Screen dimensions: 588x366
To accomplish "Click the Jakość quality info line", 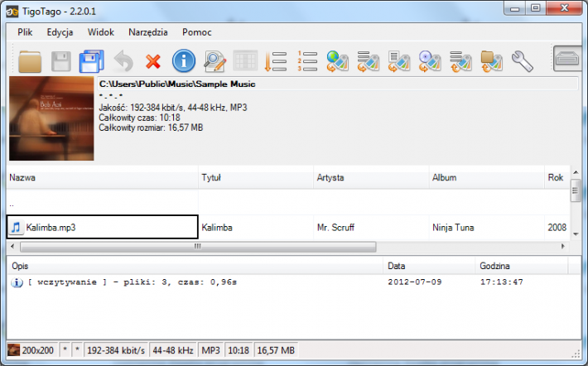I will 173,108.
